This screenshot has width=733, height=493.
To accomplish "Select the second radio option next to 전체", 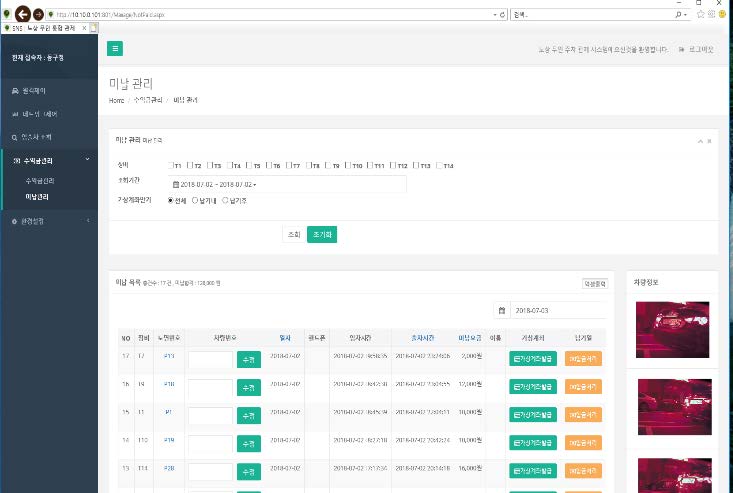I will tap(195, 201).
